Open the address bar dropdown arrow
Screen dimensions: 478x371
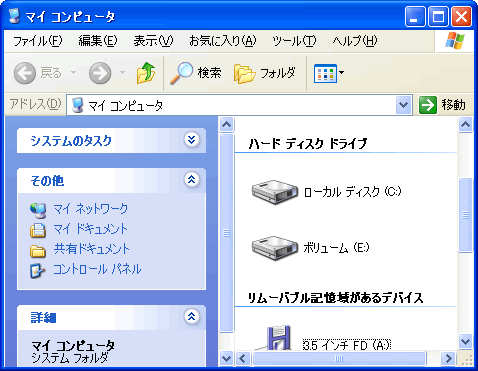pyautogui.click(x=404, y=105)
